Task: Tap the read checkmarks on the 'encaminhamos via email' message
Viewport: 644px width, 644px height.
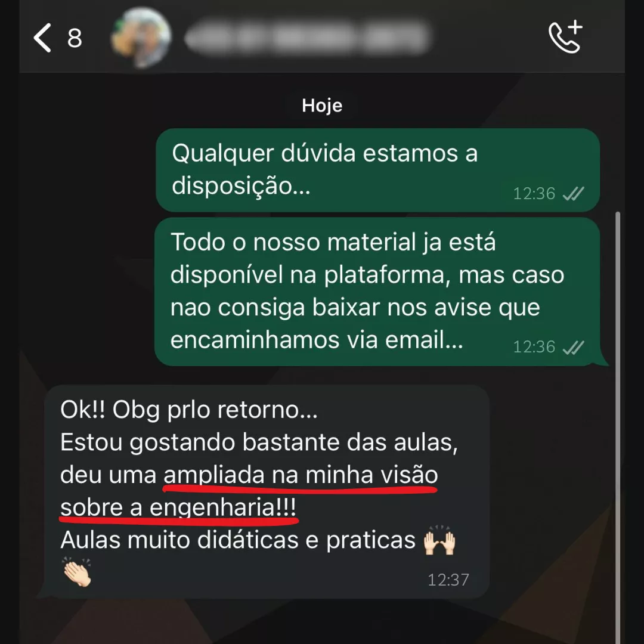Action: tap(574, 348)
